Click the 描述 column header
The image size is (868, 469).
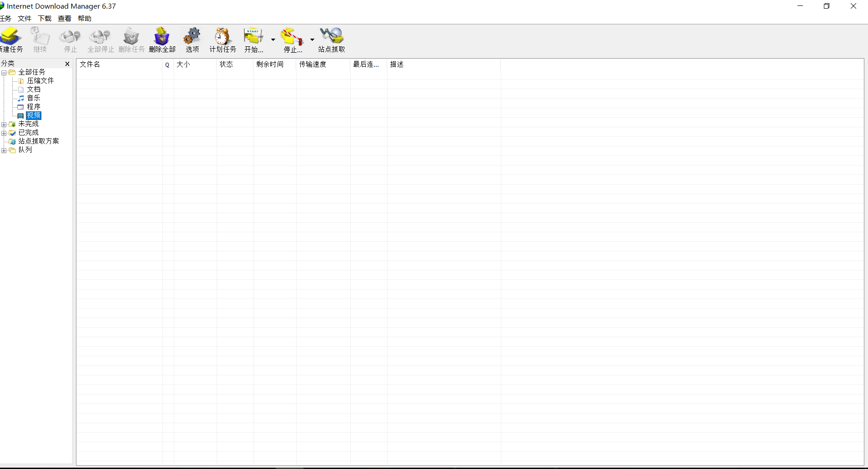click(444, 65)
